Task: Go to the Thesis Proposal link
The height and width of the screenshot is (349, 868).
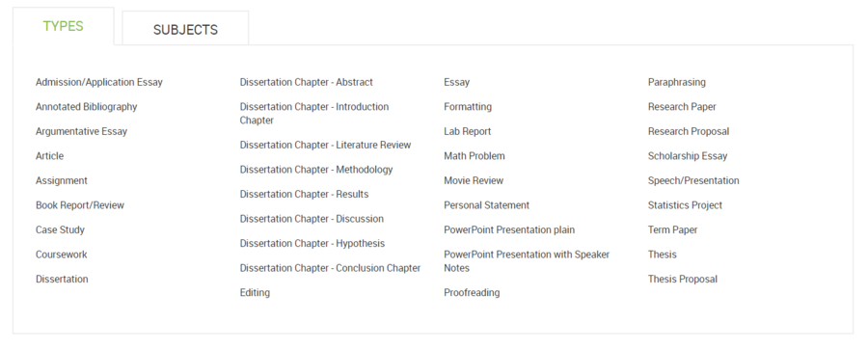Action: (683, 280)
